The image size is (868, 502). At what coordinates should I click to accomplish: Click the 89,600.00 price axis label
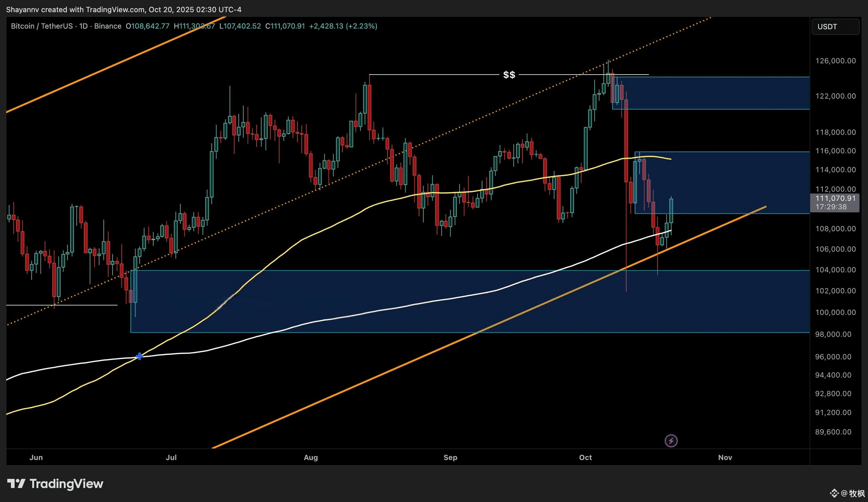833,432
